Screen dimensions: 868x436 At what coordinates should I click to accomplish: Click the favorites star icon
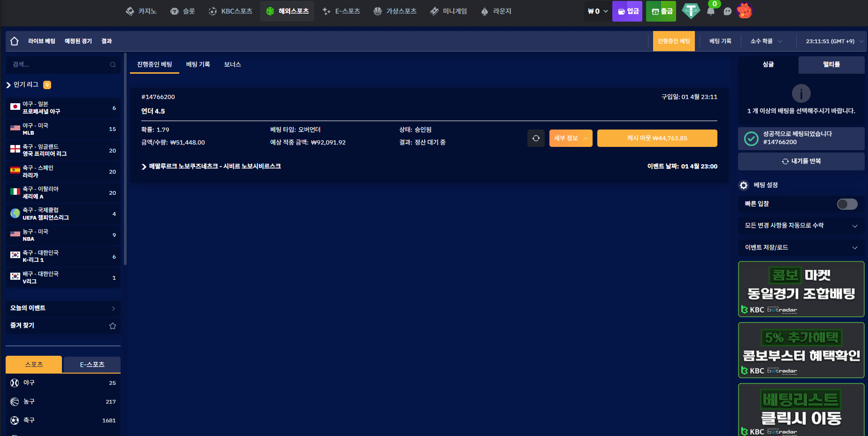click(x=113, y=326)
